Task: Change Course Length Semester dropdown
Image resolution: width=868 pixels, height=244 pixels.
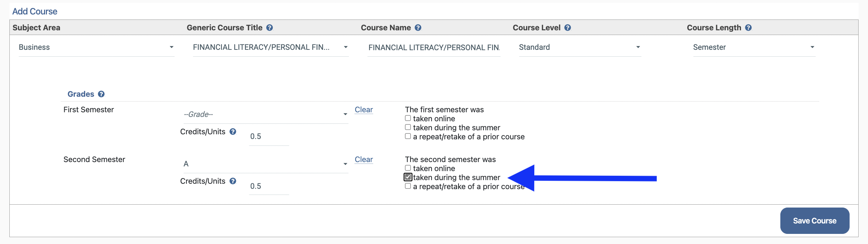Action: [x=754, y=47]
